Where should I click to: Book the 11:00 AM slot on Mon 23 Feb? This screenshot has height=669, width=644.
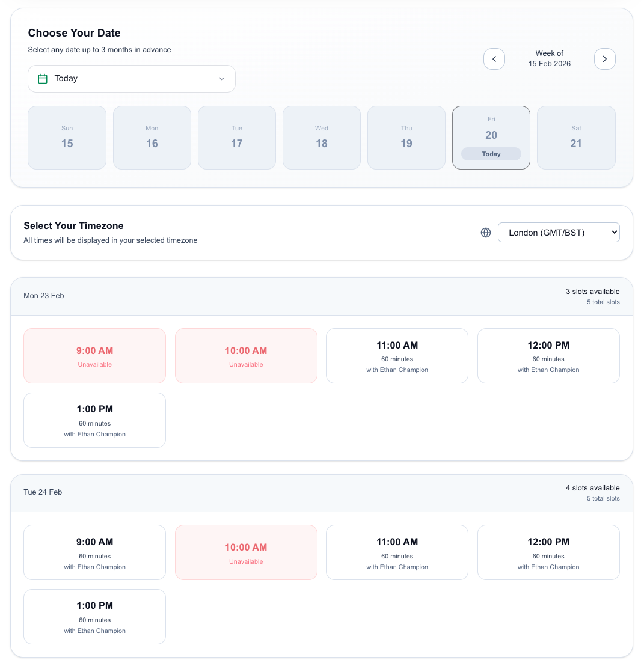(x=397, y=355)
